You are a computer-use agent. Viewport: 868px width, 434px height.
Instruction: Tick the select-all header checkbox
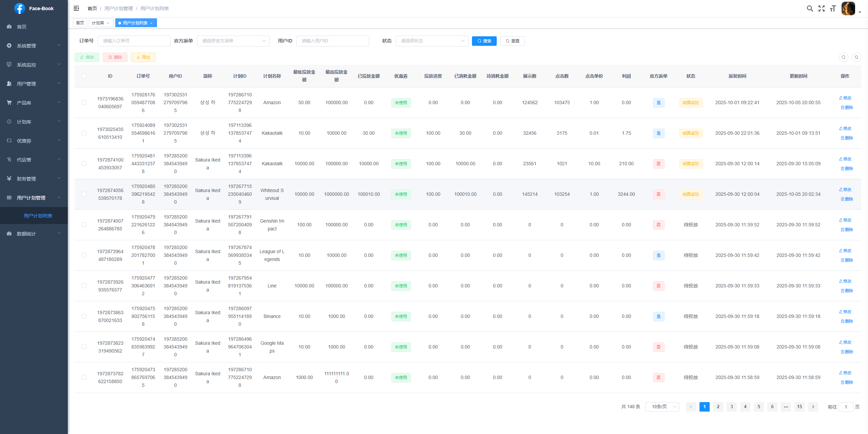(x=84, y=76)
